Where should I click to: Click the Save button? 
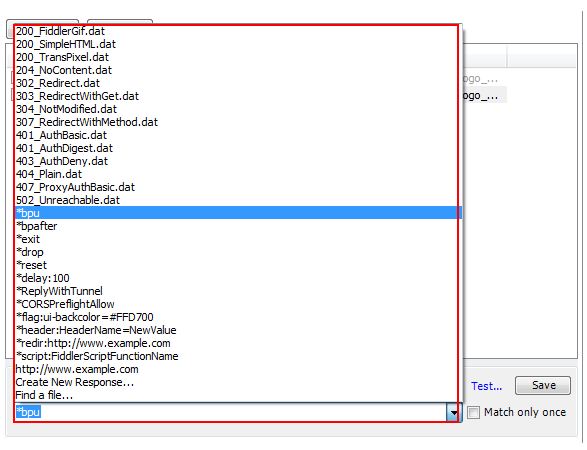[x=543, y=386]
